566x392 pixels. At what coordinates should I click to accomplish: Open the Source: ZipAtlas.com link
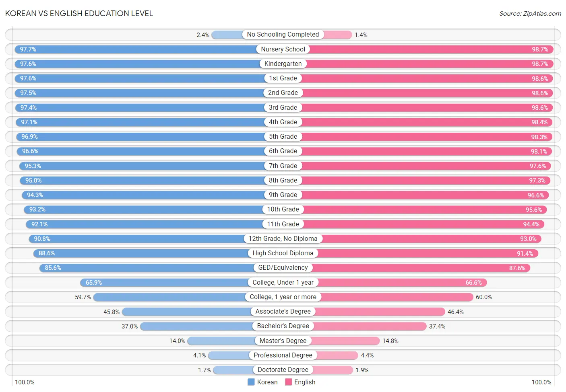coord(530,13)
